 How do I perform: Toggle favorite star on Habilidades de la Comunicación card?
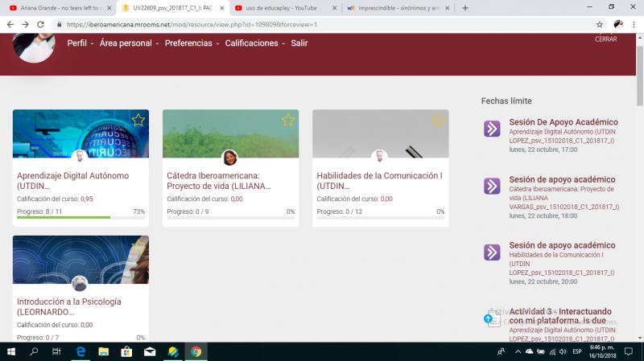point(438,120)
